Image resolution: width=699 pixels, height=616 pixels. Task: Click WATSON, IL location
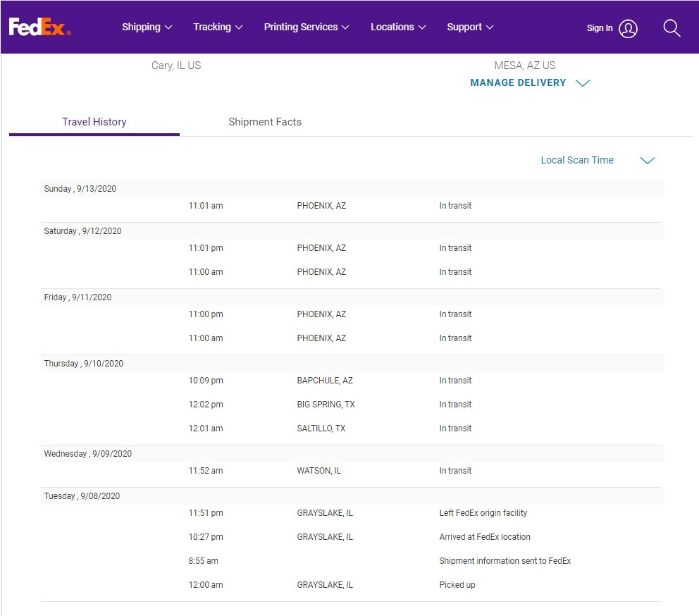coord(318,471)
